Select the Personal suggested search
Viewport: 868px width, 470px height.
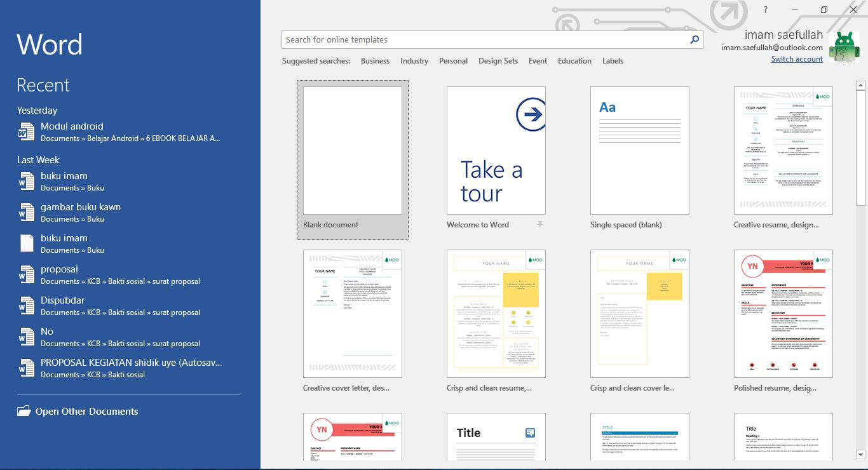[453, 61]
